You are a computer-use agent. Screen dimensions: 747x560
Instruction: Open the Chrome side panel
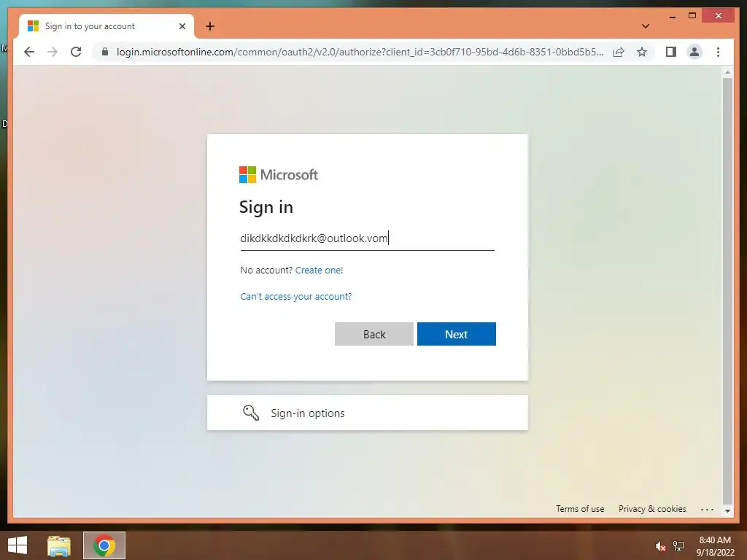671,52
